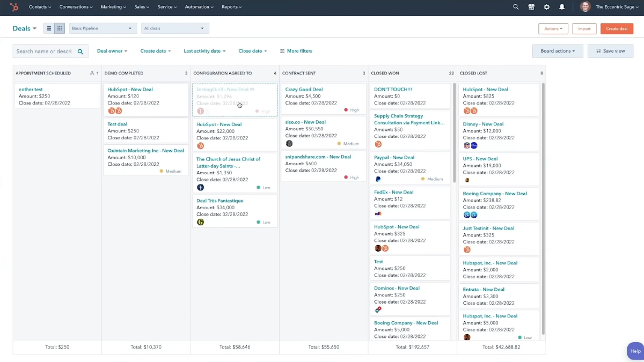Click the Closed Lost column scrollbar
The image size is (644, 362).
tap(543, 208)
